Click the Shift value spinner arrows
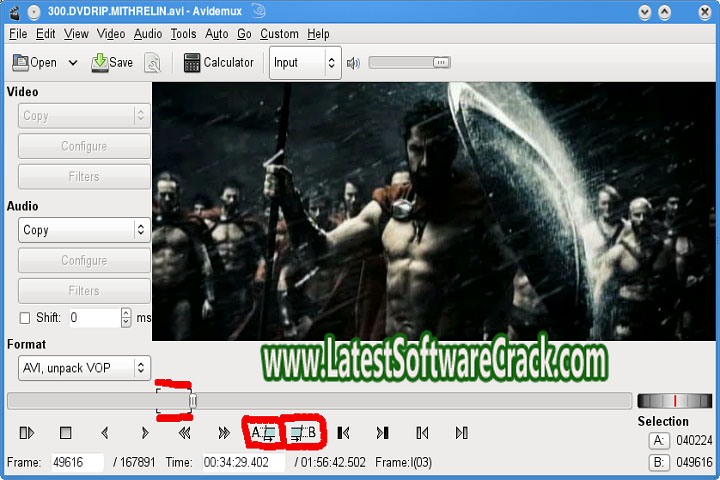Screen dimensions: 720x480 126,317
